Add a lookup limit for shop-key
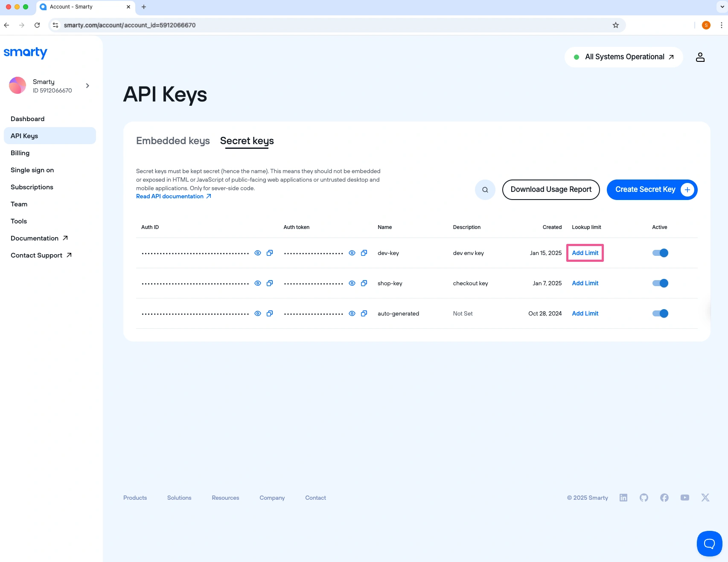Image resolution: width=728 pixels, height=562 pixels. tap(585, 283)
